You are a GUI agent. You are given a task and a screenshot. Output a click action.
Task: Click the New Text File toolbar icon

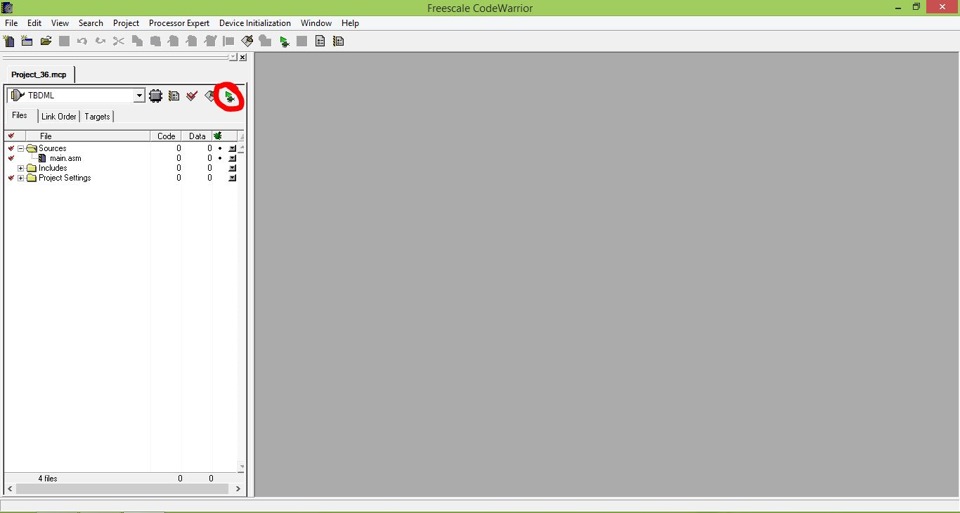[9, 41]
